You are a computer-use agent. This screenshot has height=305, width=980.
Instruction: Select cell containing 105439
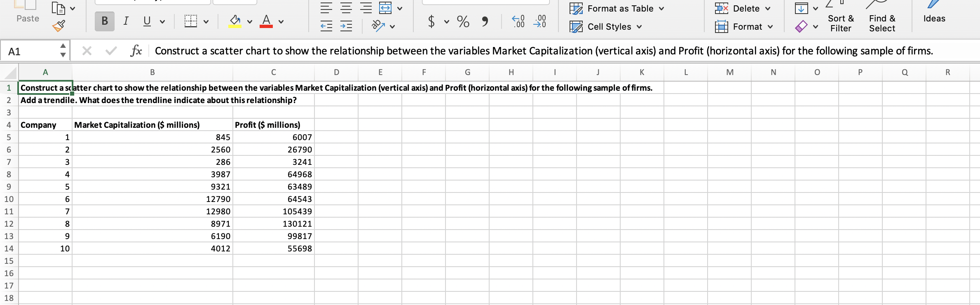274,211
